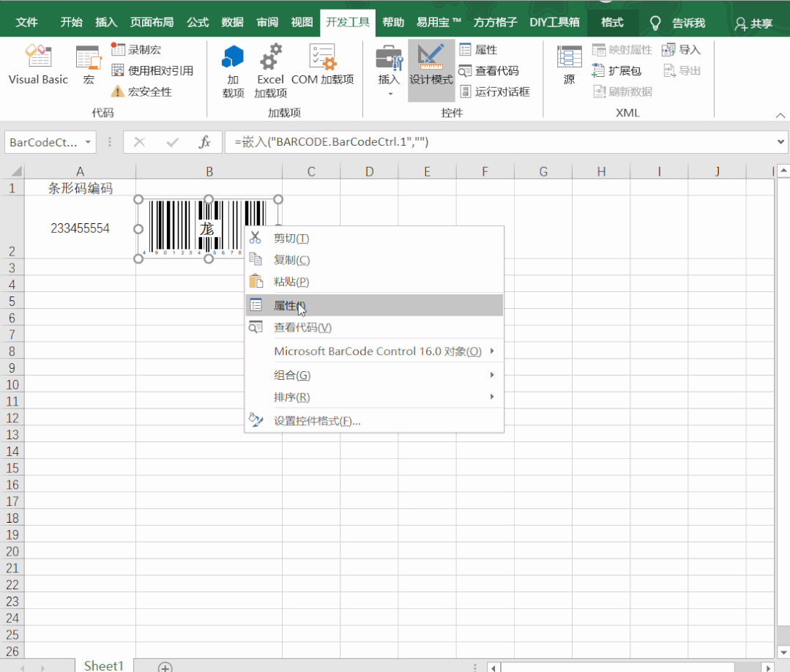Switch to the 开始 tab
The height and width of the screenshot is (672, 790).
click(71, 23)
